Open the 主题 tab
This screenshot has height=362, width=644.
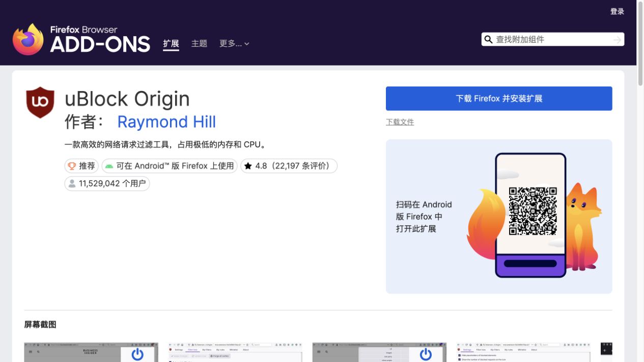(x=199, y=44)
